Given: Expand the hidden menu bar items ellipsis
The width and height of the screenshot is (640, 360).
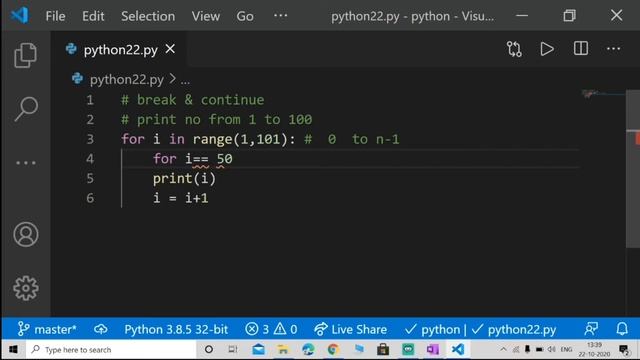Looking at the screenshot, I should point(280,16).
